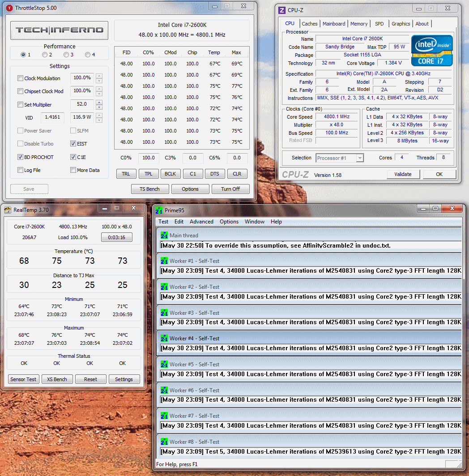Enable the Clock Modulation checkbox
The image size is (469, 476).
(x=20, y=78)
